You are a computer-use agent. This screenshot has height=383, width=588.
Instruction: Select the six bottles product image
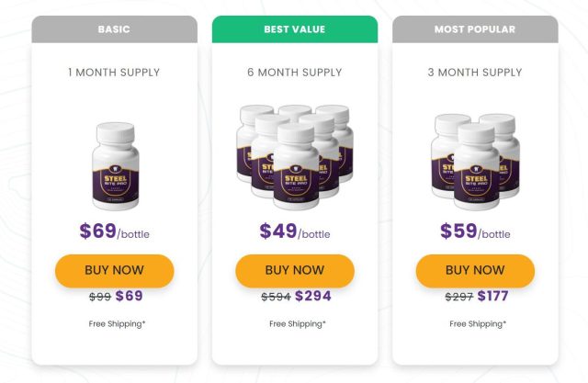click(x=295, y=157)
